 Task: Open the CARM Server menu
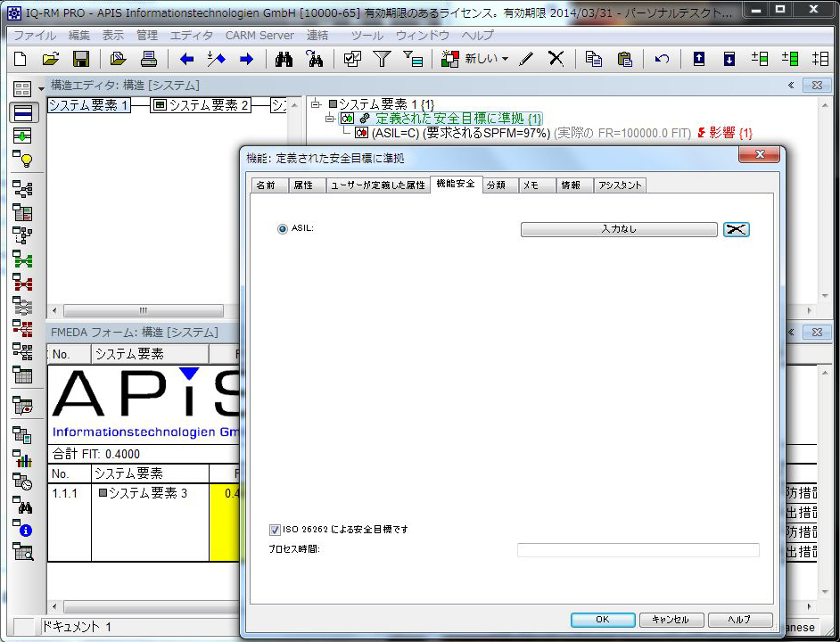[259, 36]
